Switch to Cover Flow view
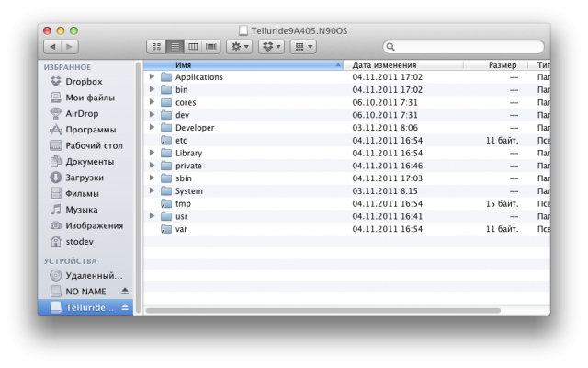This screenshot has width=588, height=368. 211,47
